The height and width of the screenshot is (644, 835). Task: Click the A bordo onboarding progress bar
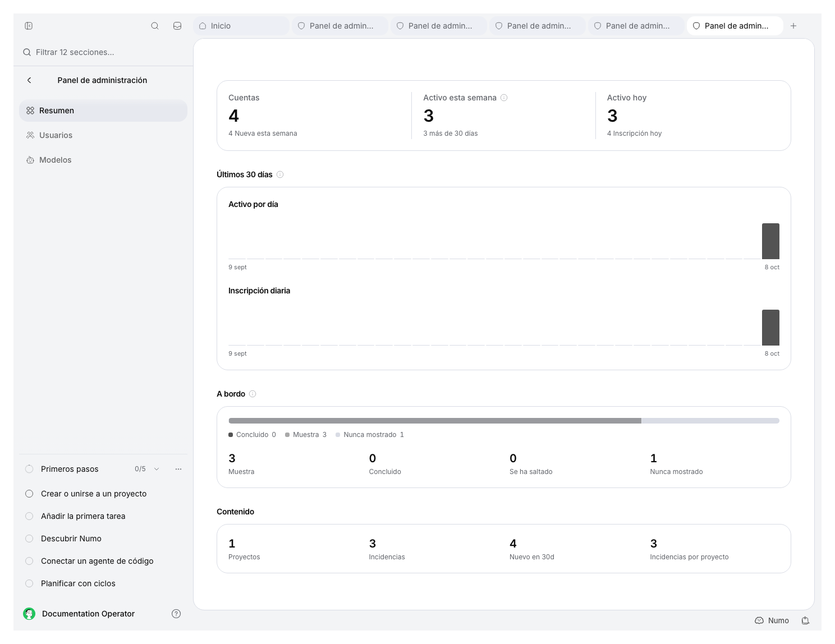[x=504, y=421]
